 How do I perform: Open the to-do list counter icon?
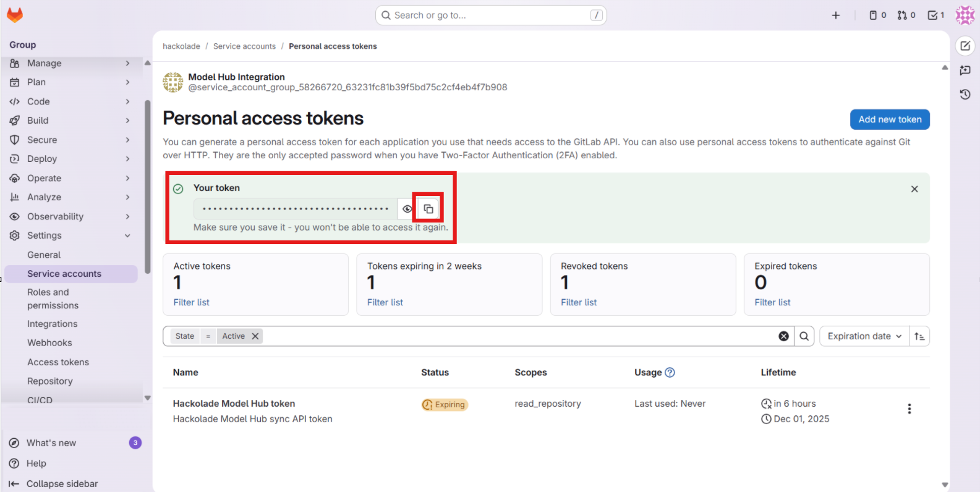tap(936, 15)
